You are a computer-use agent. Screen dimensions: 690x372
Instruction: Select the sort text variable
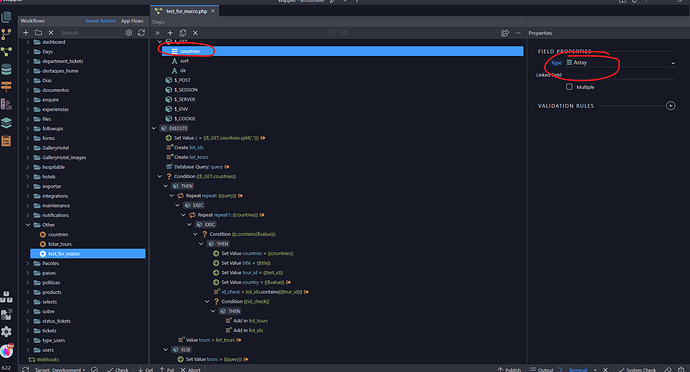(180, 61)
